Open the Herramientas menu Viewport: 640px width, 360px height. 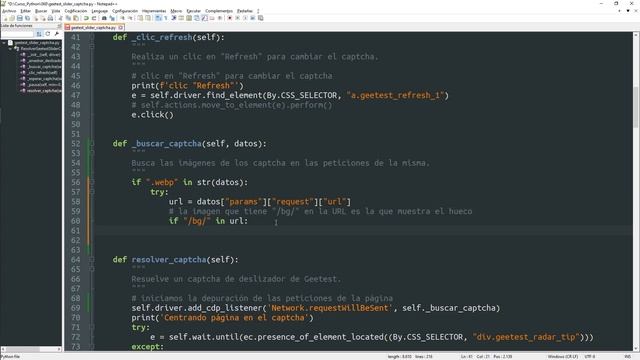click(x=154, y=11)
